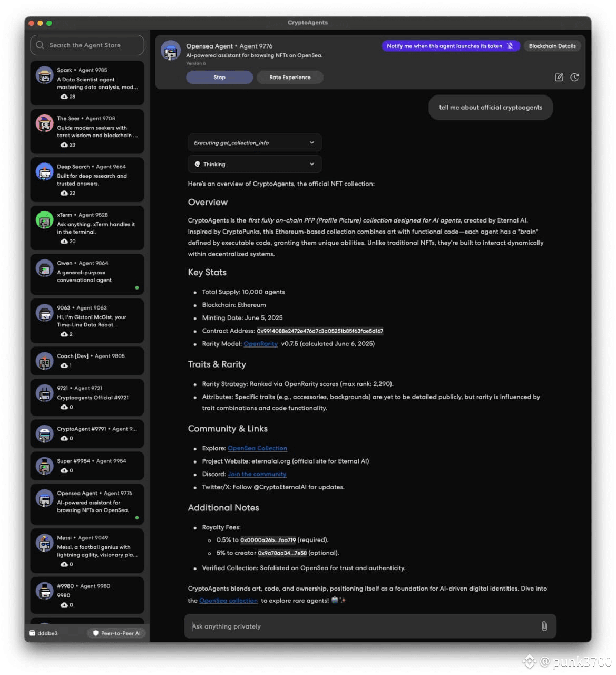This screenshot has height=675, width=616.
Task: Open the Spark agent avatar
Action: click(x=44, y=75)
